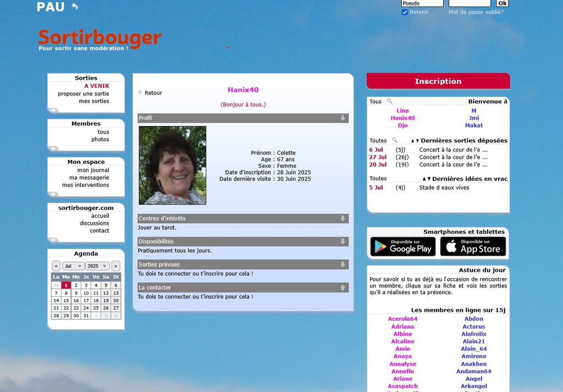
Task: Select proposer une sortie
Action: coord(84,93)
